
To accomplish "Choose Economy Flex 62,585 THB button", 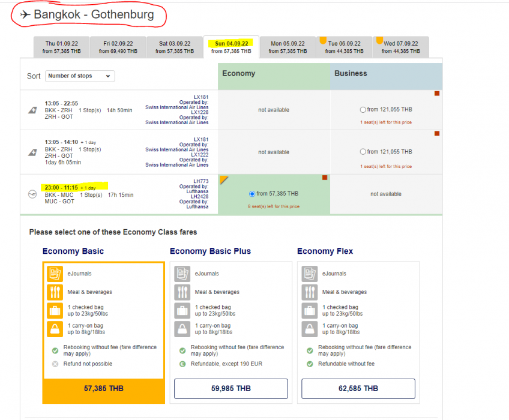I will coord(358,388).
